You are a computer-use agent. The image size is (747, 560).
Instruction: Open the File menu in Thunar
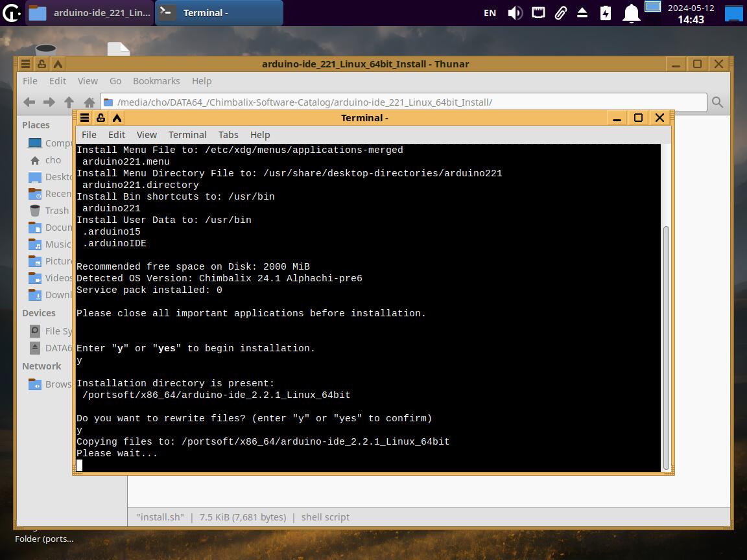coord(30,81)
